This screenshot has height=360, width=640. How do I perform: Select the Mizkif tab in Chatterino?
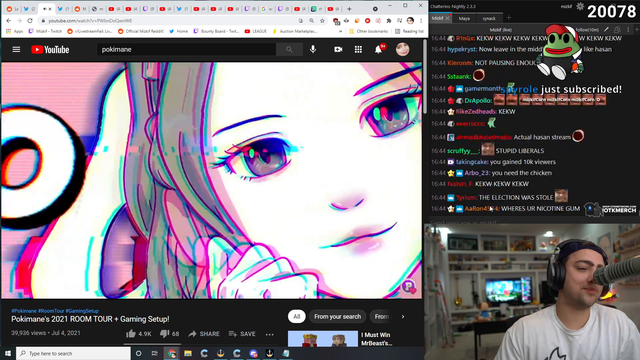(x=438, y=18)
